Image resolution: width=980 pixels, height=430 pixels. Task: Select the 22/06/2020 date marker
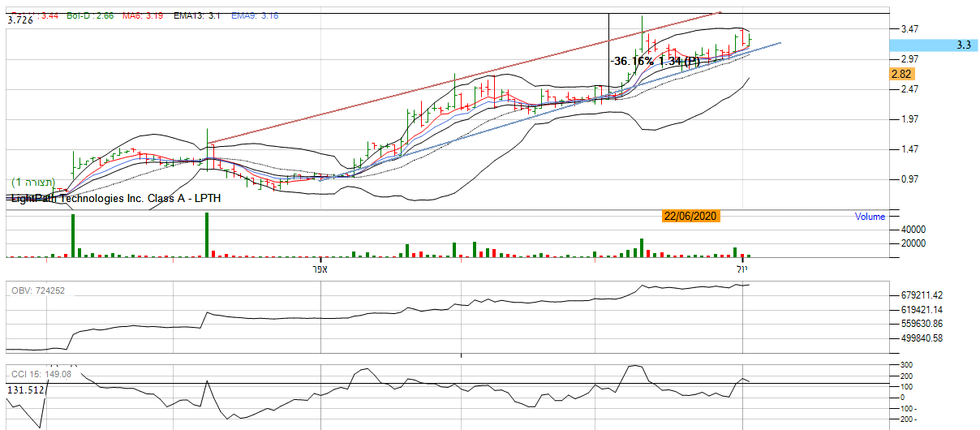pyautogui.click(x=690, y=216)
